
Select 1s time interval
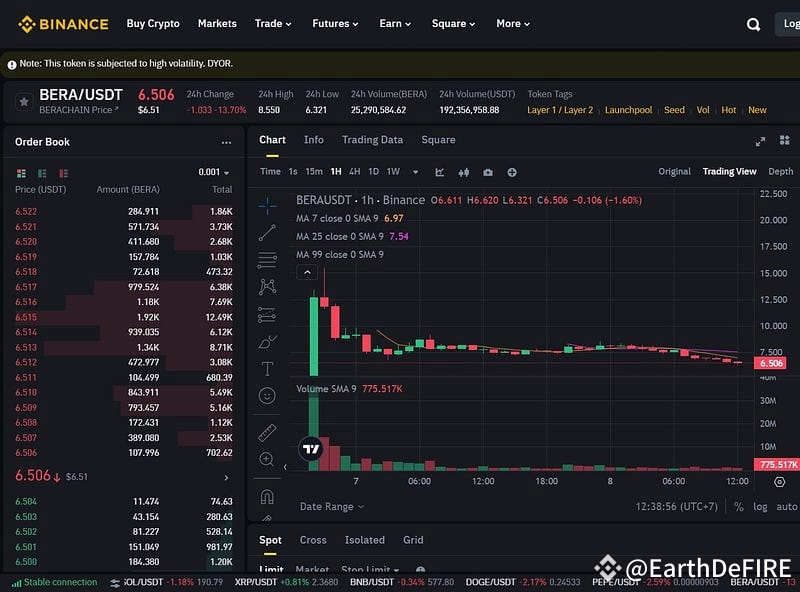pyautogui.click(x=293, y=171)
